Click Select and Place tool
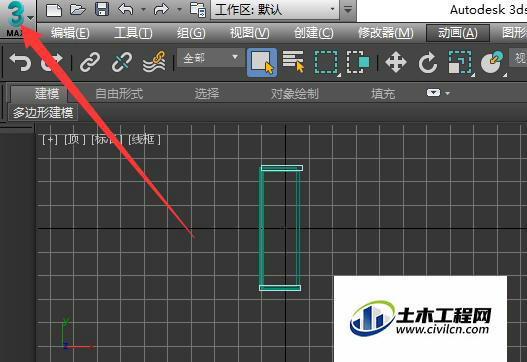This screenshot has width=527, height=362. click(x=492, y=63)
